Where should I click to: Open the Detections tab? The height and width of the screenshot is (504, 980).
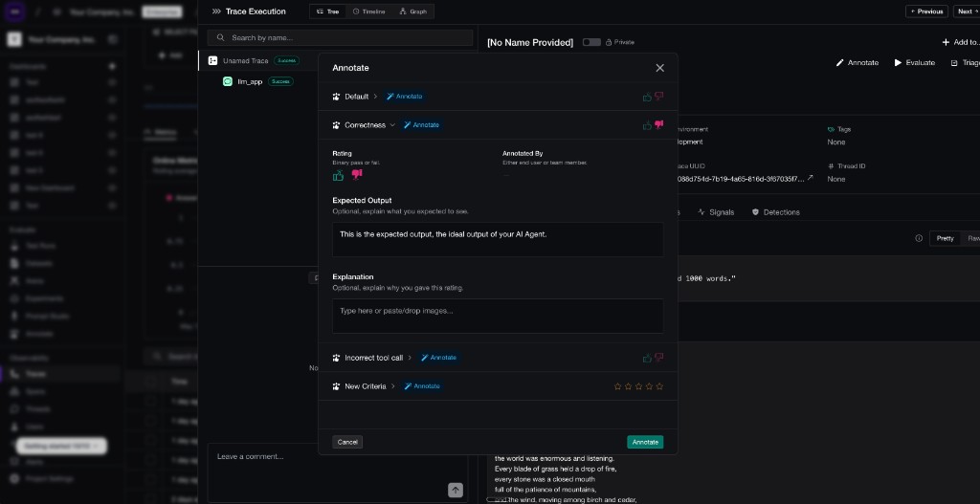point(775,212)
